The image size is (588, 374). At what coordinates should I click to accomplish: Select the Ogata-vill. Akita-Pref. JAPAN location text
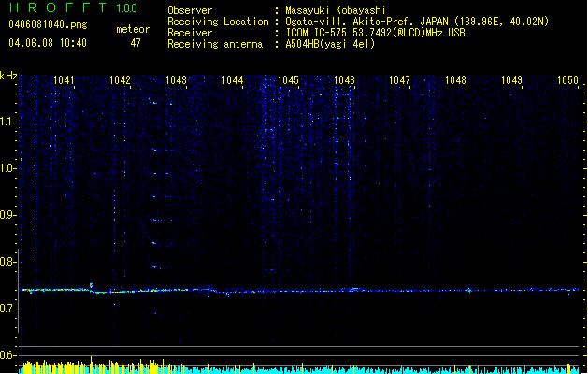[x=417, y=22]
